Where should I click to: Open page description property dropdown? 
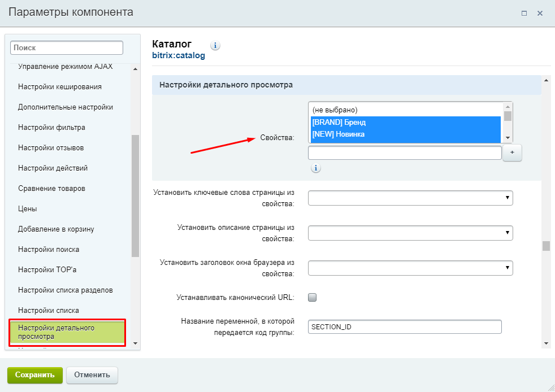click(x=410, y=233)
